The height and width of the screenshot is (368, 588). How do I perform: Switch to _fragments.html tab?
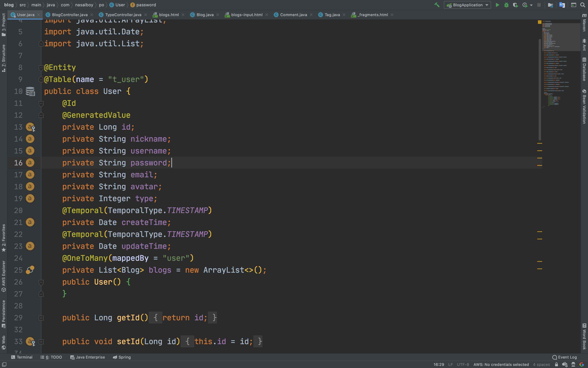(x=372, y=15)
